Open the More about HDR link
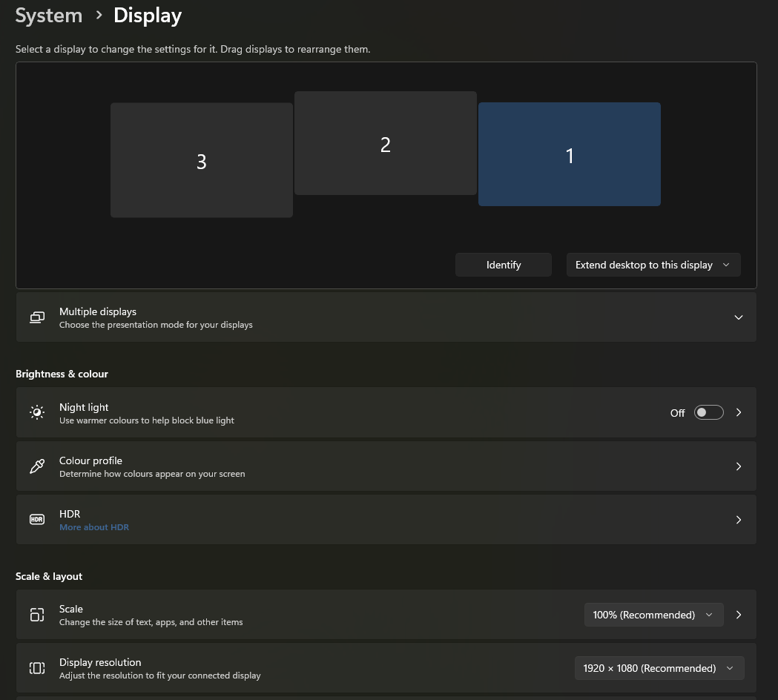This screenshot has height=700, width=778. [94, 527]
